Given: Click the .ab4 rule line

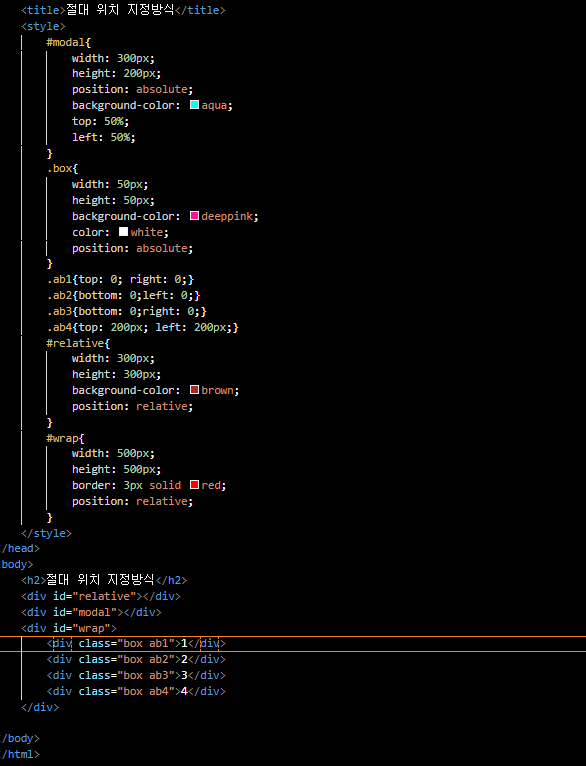Looking at the screenshot, I should click(143, 327).
